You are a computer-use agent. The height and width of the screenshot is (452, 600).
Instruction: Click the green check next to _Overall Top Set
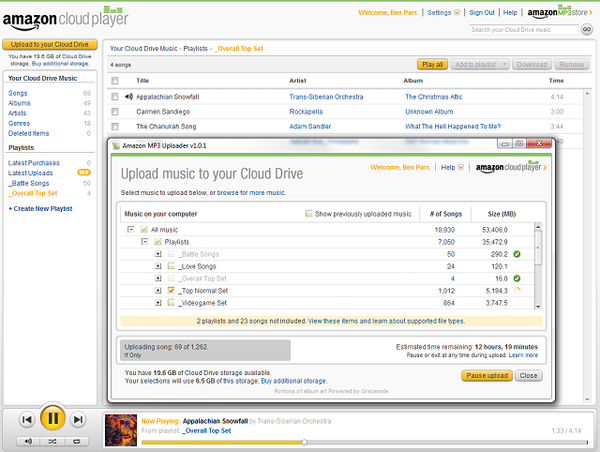tap(517, 278)
